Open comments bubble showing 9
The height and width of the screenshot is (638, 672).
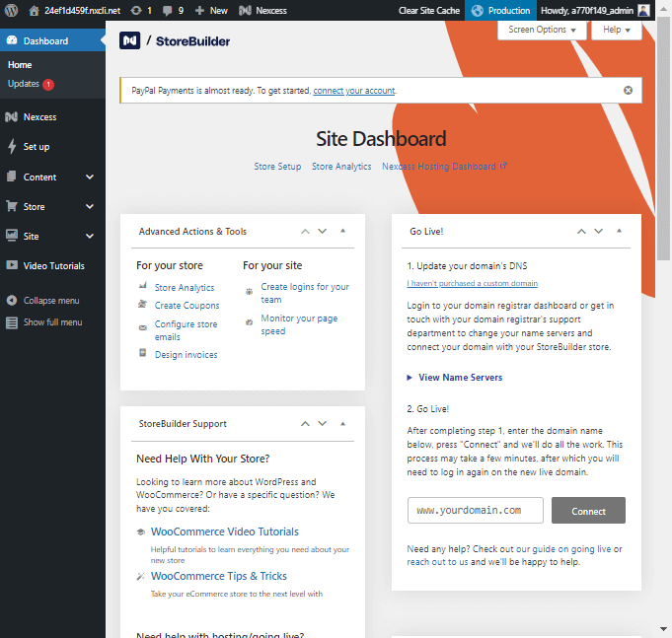click(173, 10)
